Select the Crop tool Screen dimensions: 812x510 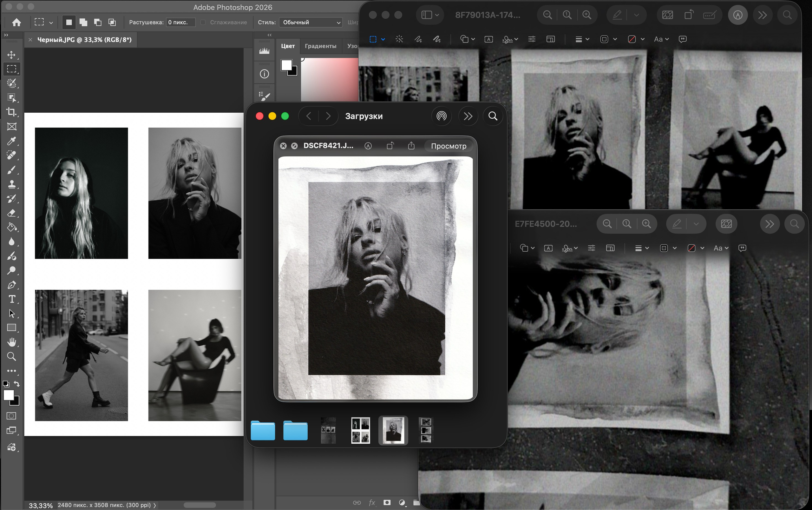click(x=11, y=112)
